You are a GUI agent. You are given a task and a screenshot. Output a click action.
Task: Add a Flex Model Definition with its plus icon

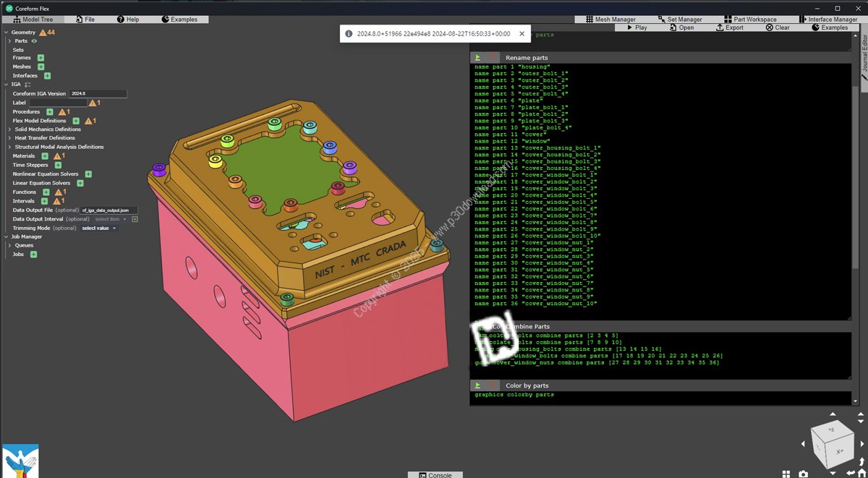(76, 121)
